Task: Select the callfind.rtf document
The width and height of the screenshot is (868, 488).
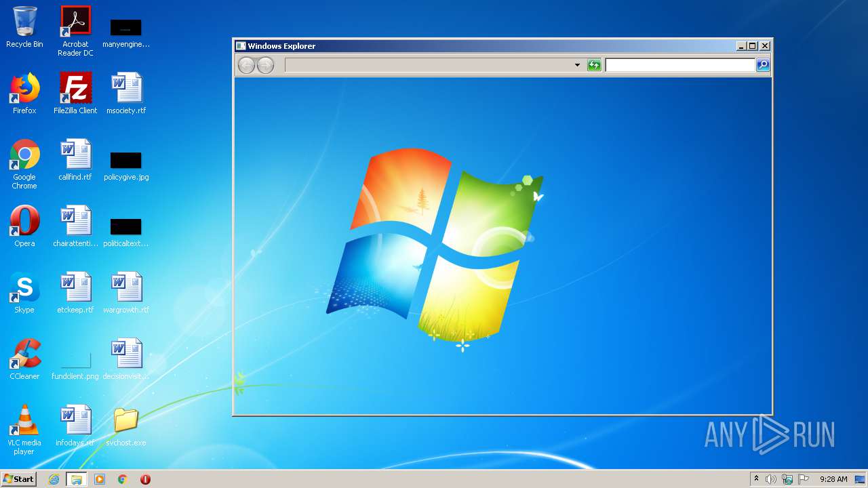Action: click(75, 160)
